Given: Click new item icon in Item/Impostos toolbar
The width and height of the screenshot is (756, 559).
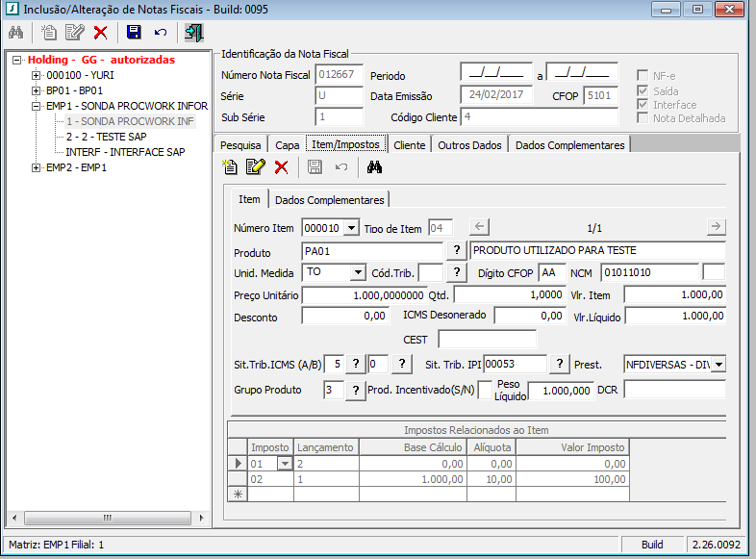Looking at the screenshot, I should coord(230,167).
